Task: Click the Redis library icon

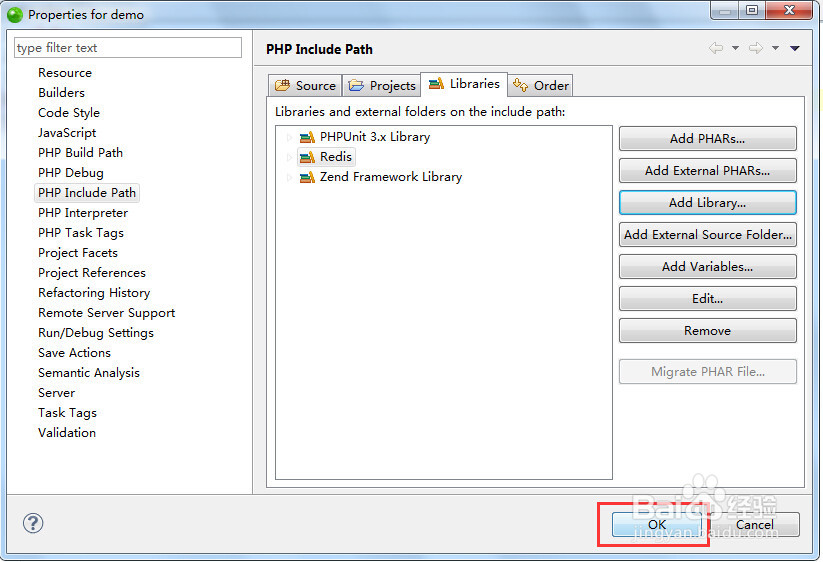Action: [x=307, y=157]
